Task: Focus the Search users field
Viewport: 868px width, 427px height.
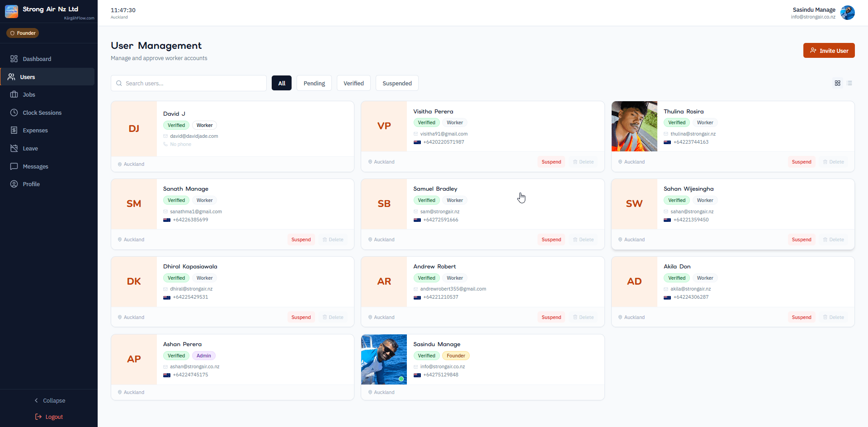Action: tap(189, 83)
